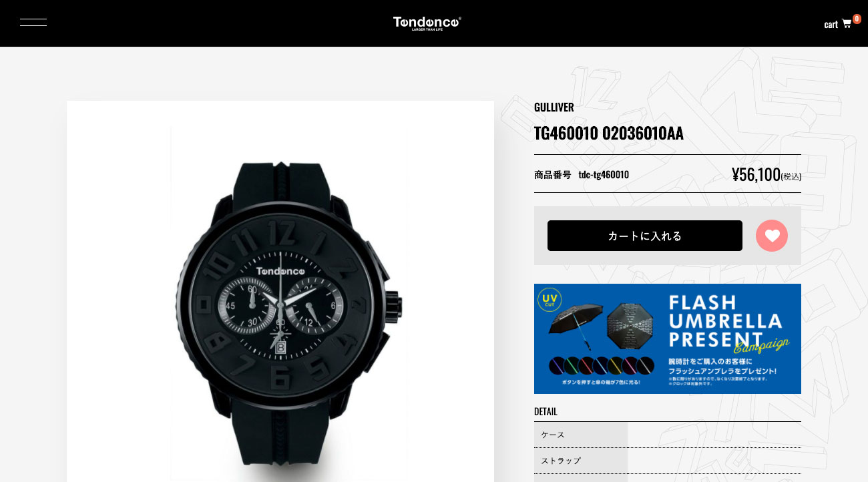Click the product title TG460010 02036010AA
This screenshot has width=868, height=482.
click(609, 134)
